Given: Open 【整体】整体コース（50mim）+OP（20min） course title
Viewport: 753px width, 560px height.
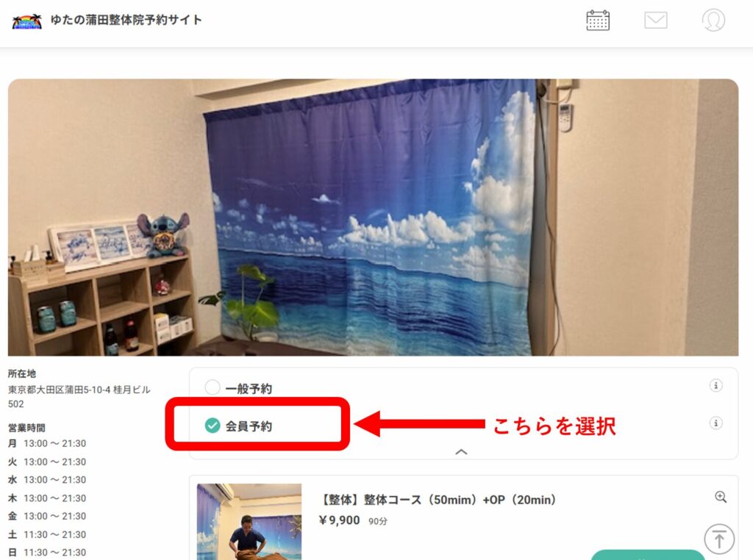Looking at the screenshot, I should 437,500.
